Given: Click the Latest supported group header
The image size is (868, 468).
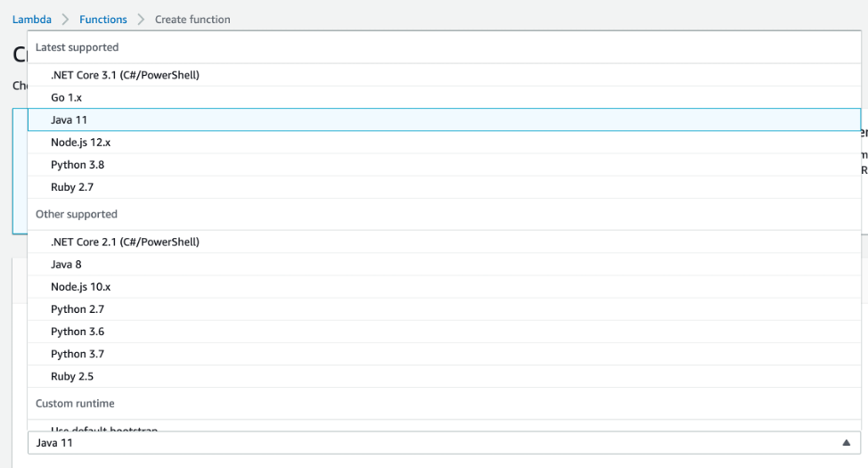Looking at the screenshot, I should click(77, 47).
